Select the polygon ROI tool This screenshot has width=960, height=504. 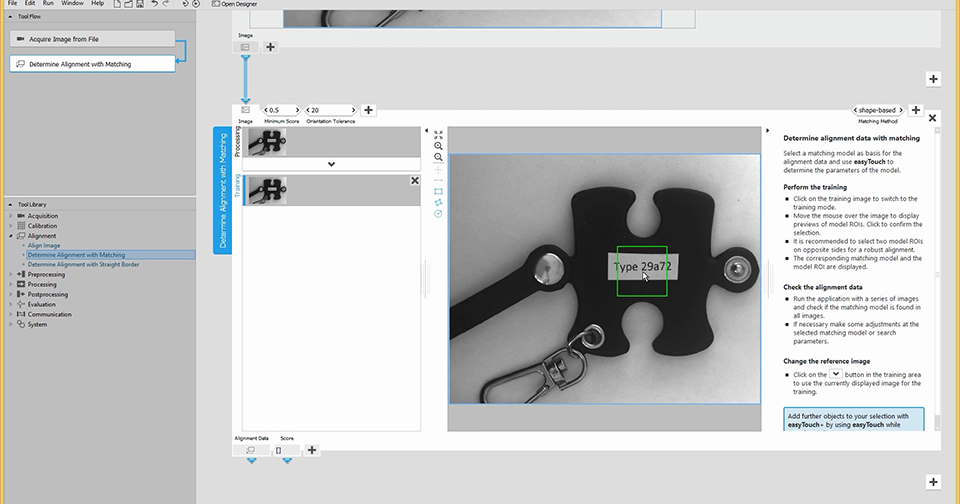click(438, 203)
